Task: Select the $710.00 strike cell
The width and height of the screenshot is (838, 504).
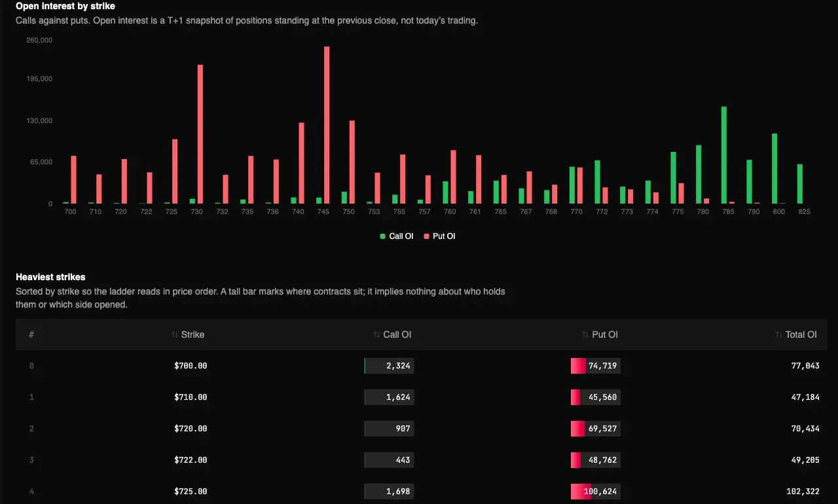Action: click(x=191, y=397)
